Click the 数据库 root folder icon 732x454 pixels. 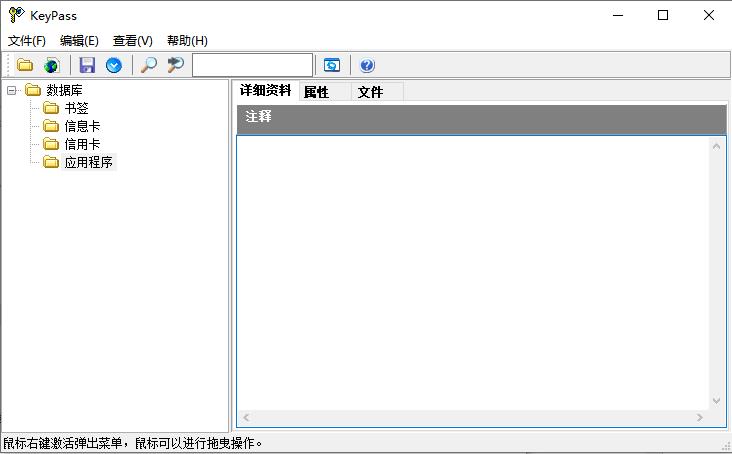click(x=33, y=90)
